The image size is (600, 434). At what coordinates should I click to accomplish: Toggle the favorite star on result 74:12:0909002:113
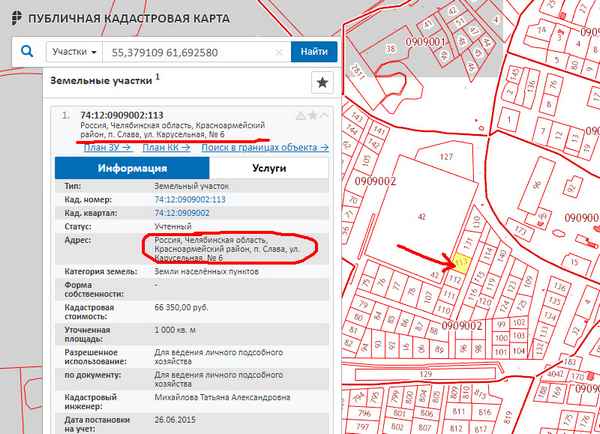click(312, 115)
